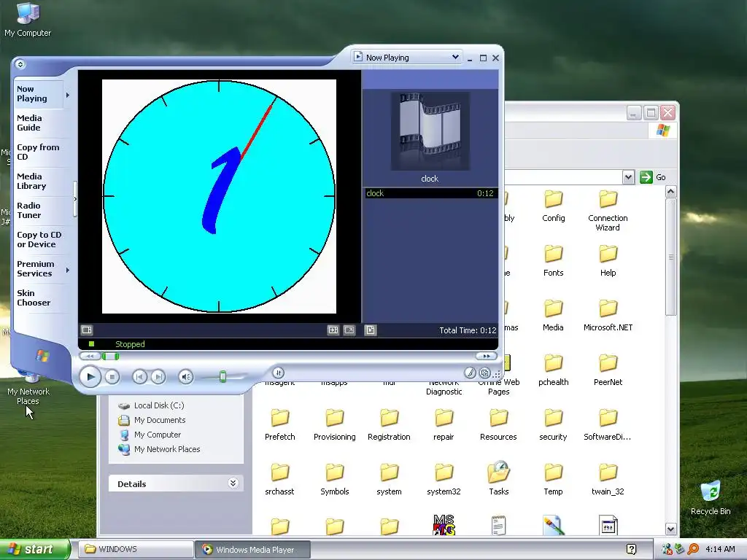Click the Explorer scrollbar up arrow
Image resolution: width=747 pixels, height=560 pixels.
click(x=671, y=192)
